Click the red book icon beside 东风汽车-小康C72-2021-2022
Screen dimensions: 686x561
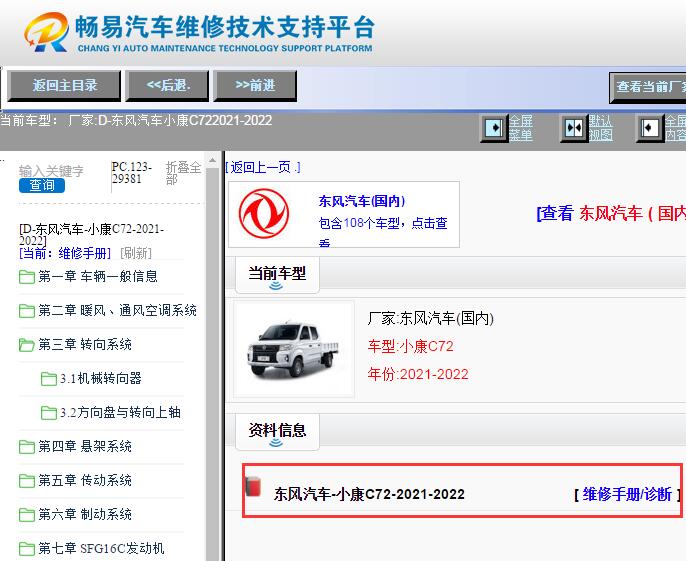[253, 487]
